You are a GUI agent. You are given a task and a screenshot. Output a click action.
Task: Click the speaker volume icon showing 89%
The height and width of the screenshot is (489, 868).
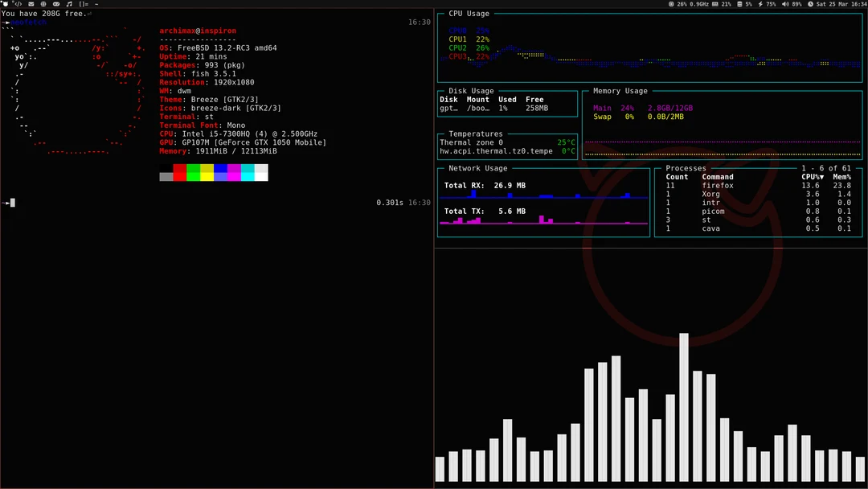point(786,4)
